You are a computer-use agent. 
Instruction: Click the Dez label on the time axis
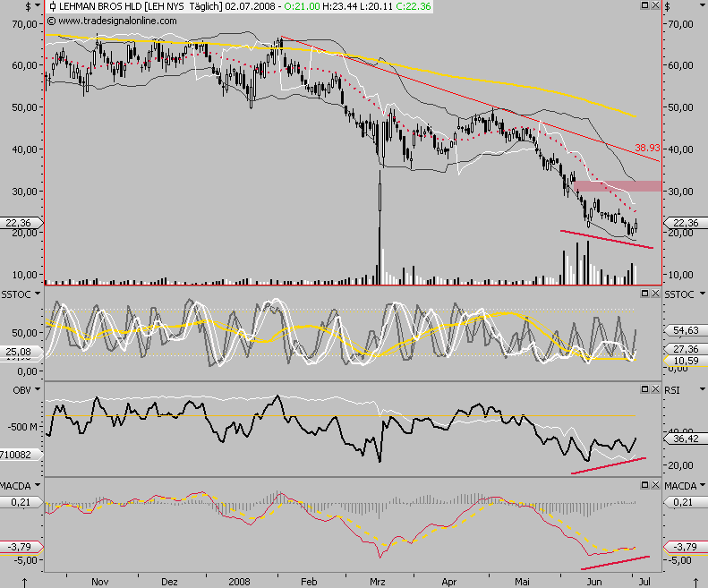169,582
